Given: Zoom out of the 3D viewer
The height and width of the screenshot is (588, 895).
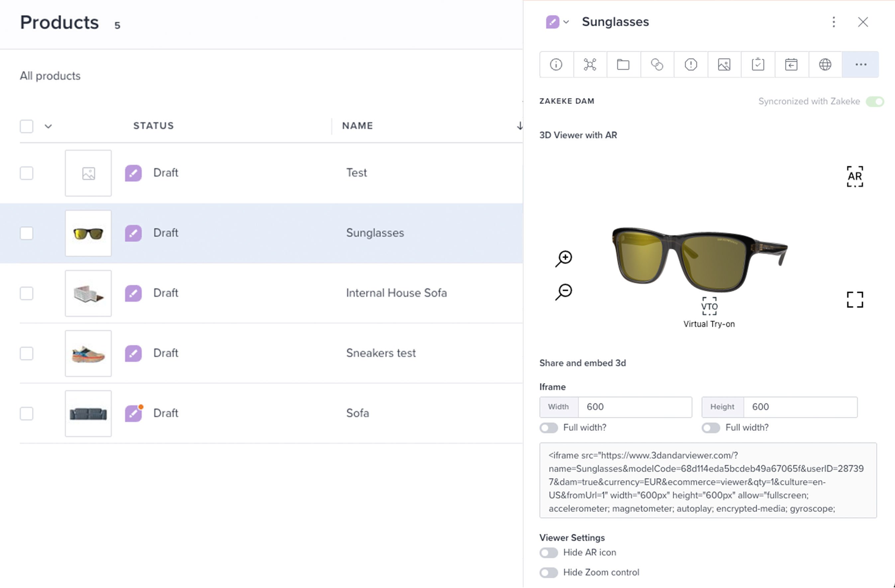Looking at the screenshot, I should point(564,292).
